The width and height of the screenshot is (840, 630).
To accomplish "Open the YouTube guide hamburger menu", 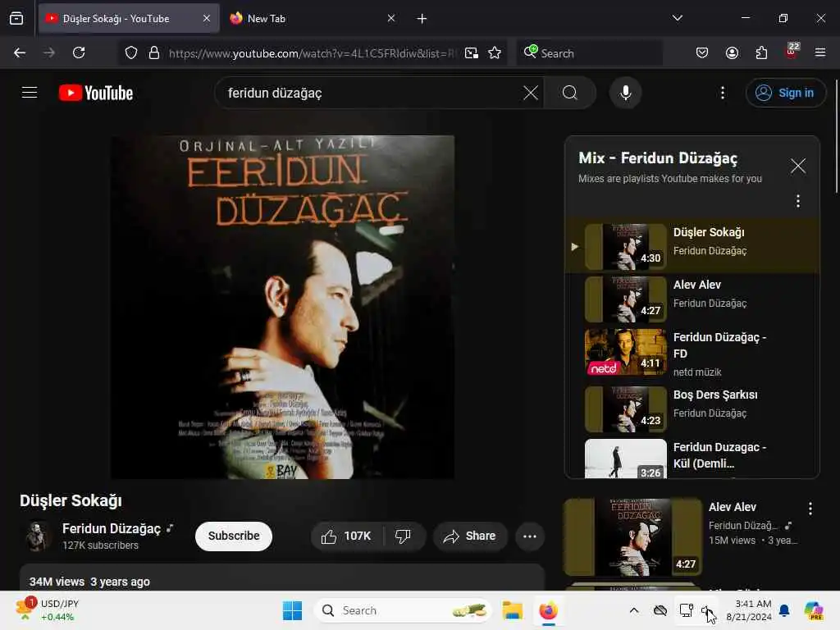I will tap(30, 93).
